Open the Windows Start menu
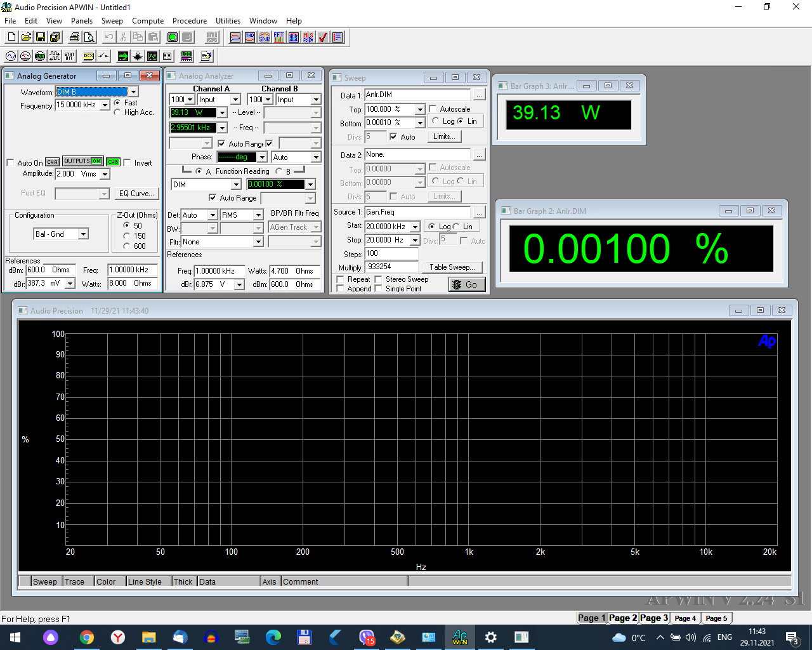Viewport: 812px width, 650px height. click(x=15, y=637)
